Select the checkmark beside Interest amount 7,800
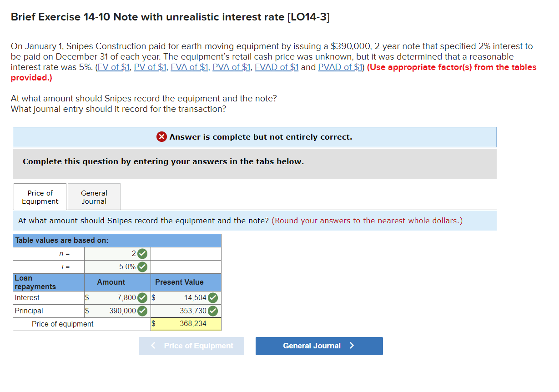The height and width of the screenshot is (392, 559). tap(141, 297)
